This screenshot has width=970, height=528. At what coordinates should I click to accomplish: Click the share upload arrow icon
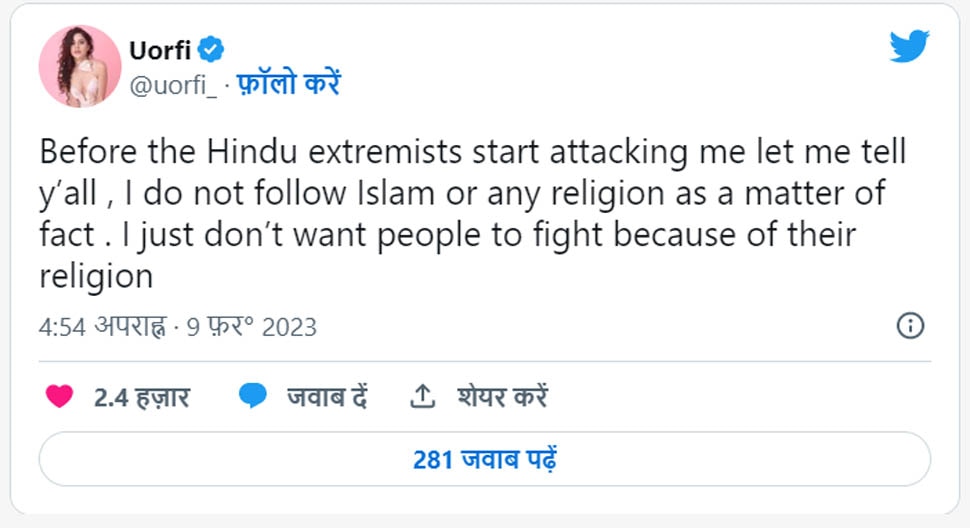[x=423, y=396]
